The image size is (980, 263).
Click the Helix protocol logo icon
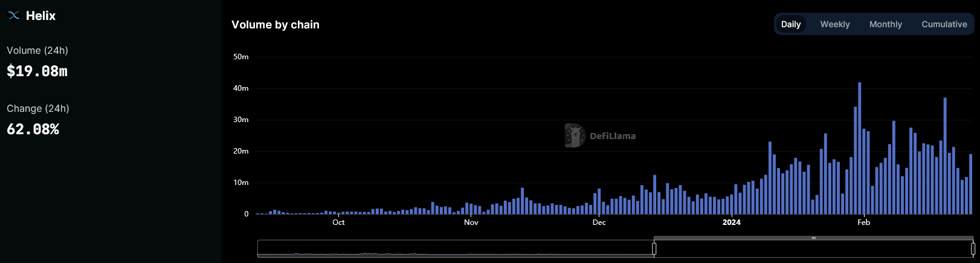tap(14, 16)
